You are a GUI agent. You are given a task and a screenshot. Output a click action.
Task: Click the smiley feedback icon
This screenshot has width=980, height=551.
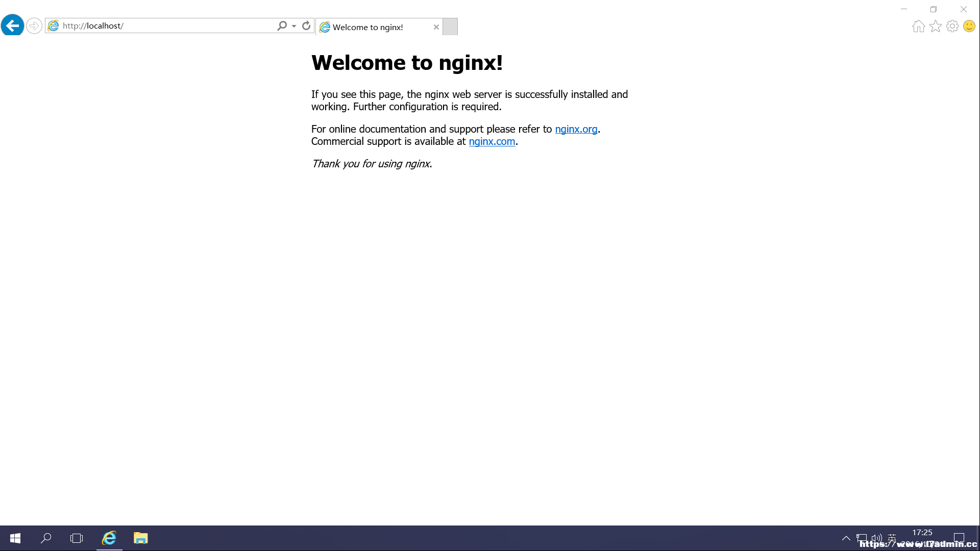pyautogui.click(x=969, y=26)
